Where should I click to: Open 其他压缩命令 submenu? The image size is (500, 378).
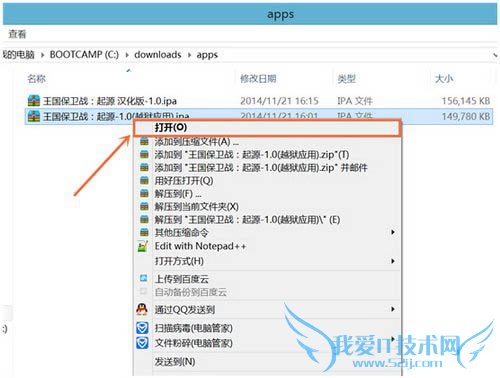pos(267,232)
